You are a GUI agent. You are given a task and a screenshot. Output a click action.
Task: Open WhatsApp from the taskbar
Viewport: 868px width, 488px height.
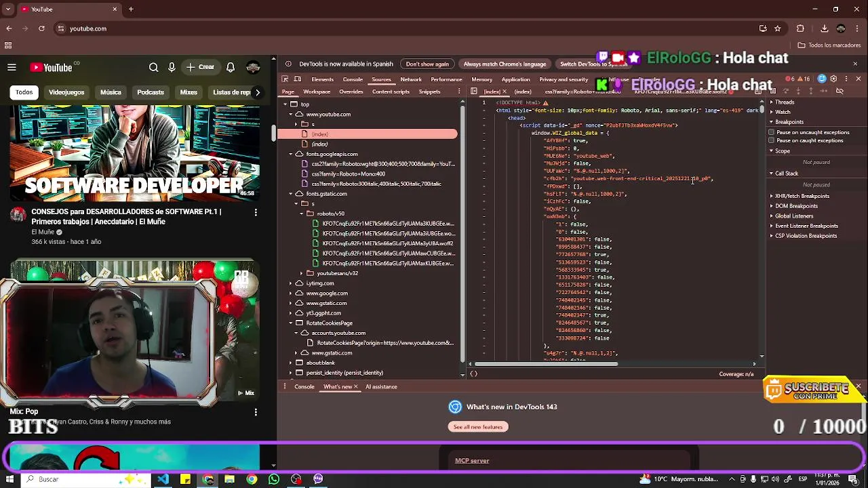(274, 479)
